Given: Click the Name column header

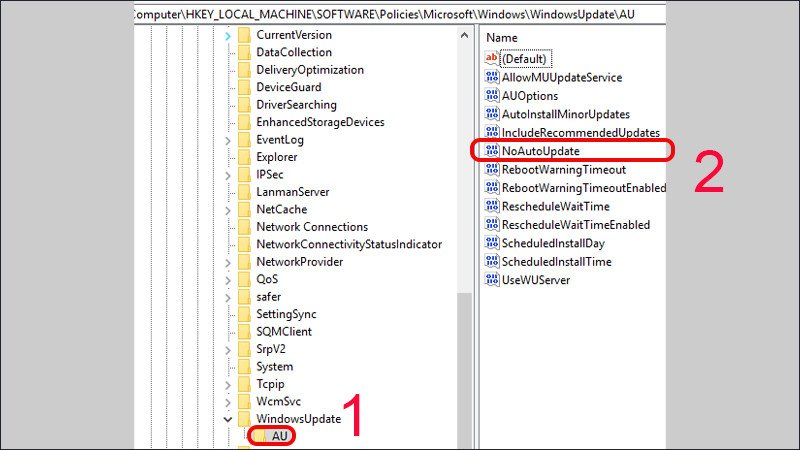Looking at the screenshot, I should (x=502, y=37).
